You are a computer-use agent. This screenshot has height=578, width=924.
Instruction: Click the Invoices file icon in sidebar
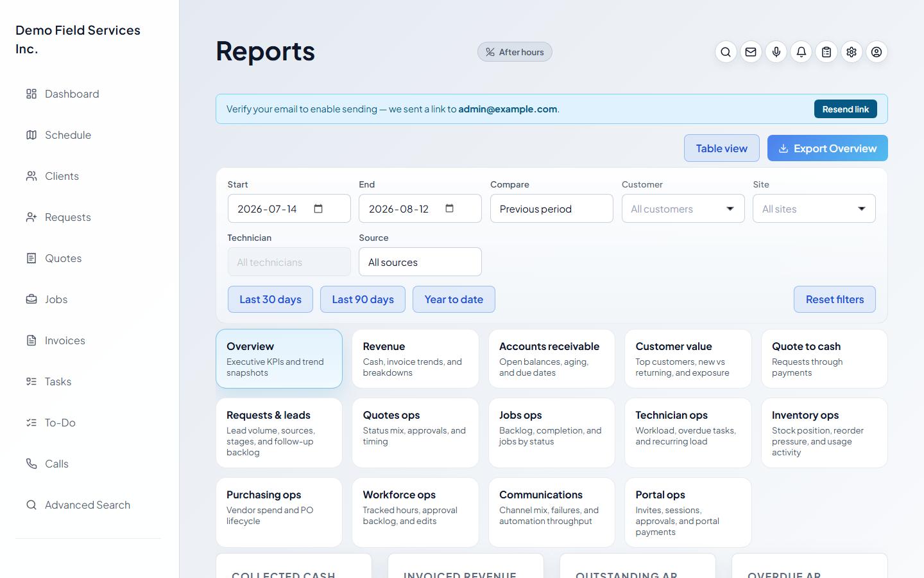[31, 340]
